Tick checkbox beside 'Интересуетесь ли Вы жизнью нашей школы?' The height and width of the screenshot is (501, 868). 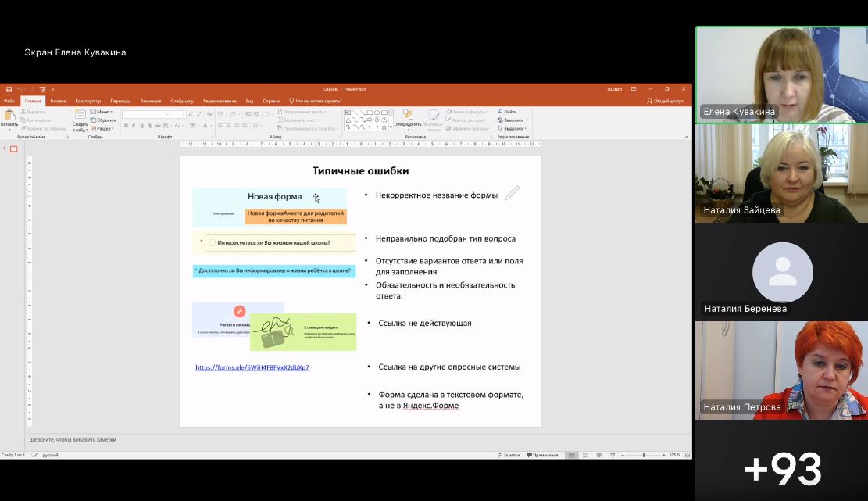[x=212, y=242]
